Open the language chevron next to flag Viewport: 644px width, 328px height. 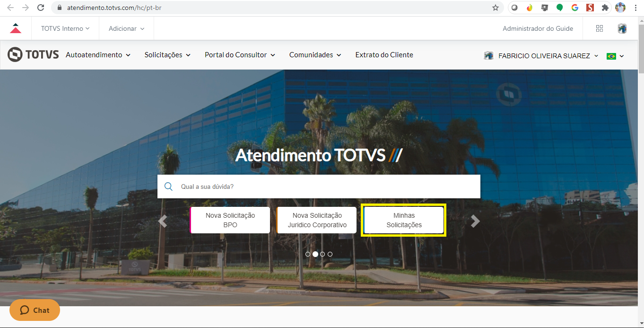pos(622,56)
